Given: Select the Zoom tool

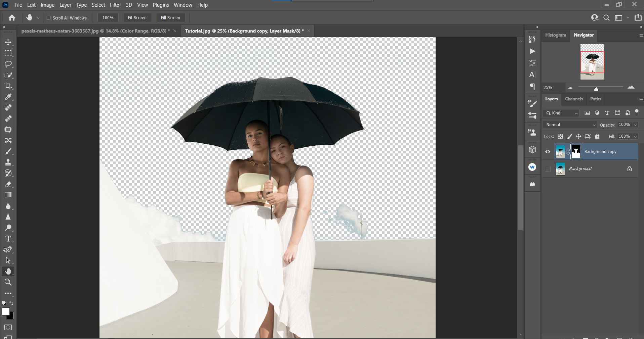Looking at the screenshot, I should (8, 282).
